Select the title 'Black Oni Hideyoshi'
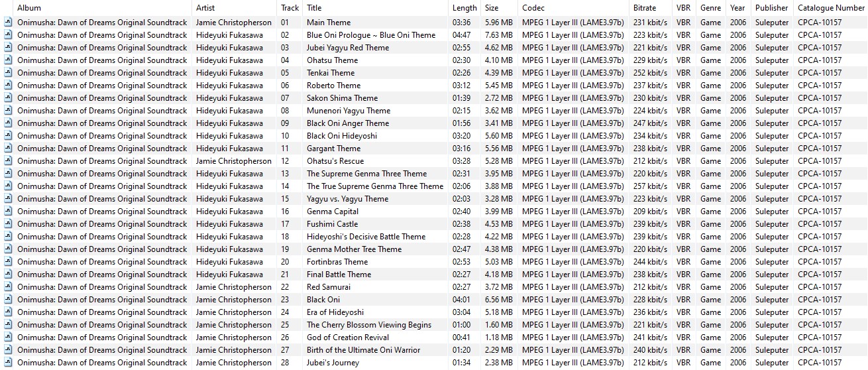 coord(342,136)
